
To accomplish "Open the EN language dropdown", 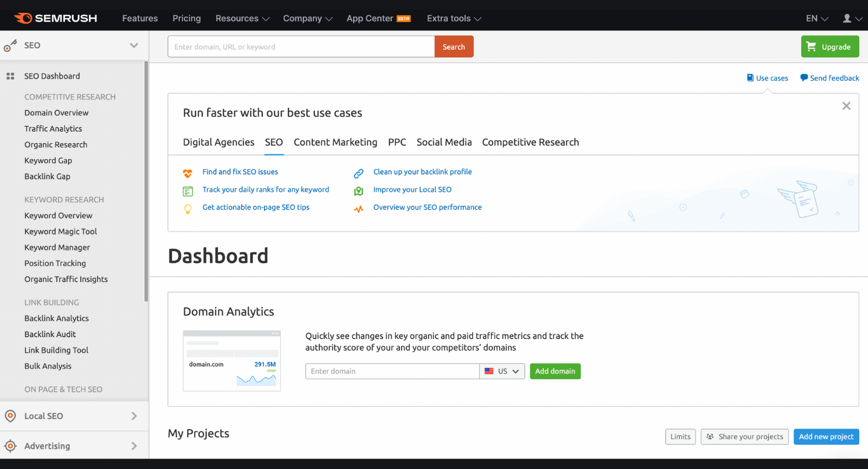I will (817, 18).
